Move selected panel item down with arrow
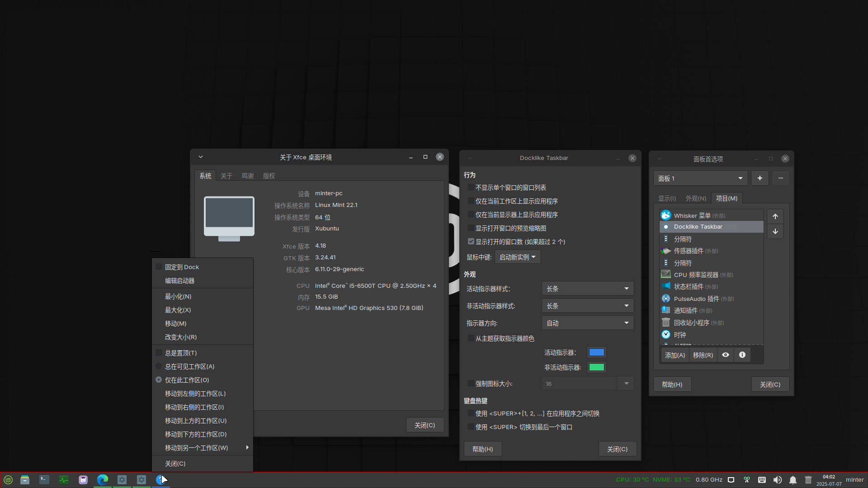Viewport: 868px width, 488px height. 775,231
